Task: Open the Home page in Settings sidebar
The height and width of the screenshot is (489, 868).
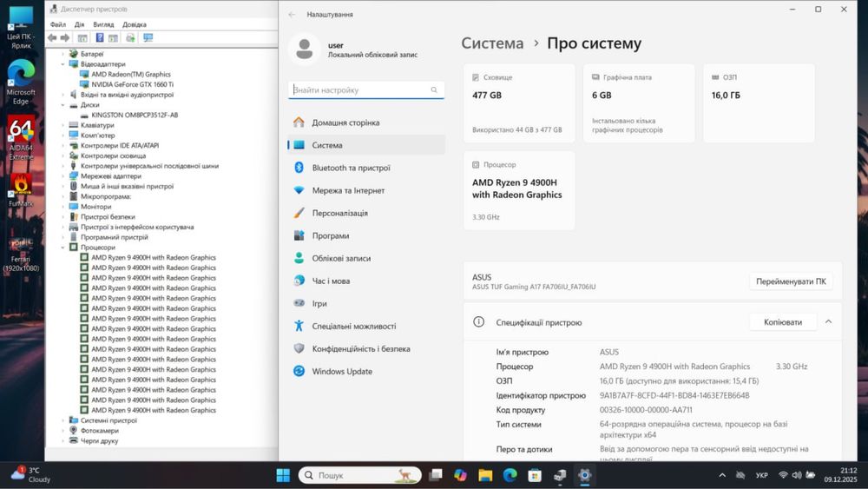Action: pos(366,122)
